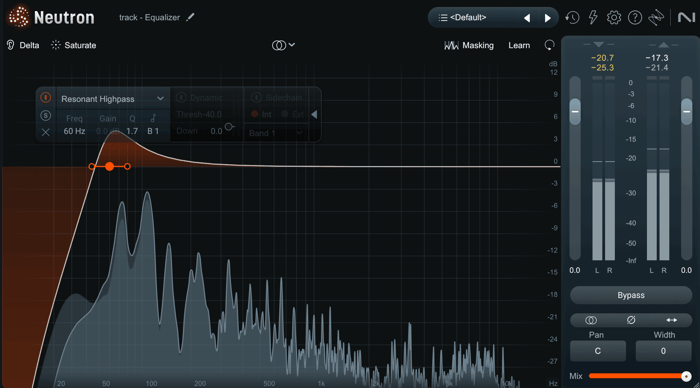Viewport: 700px width, 388px height.
Task: Toggle the band power button
Action: tap(46, 97)
